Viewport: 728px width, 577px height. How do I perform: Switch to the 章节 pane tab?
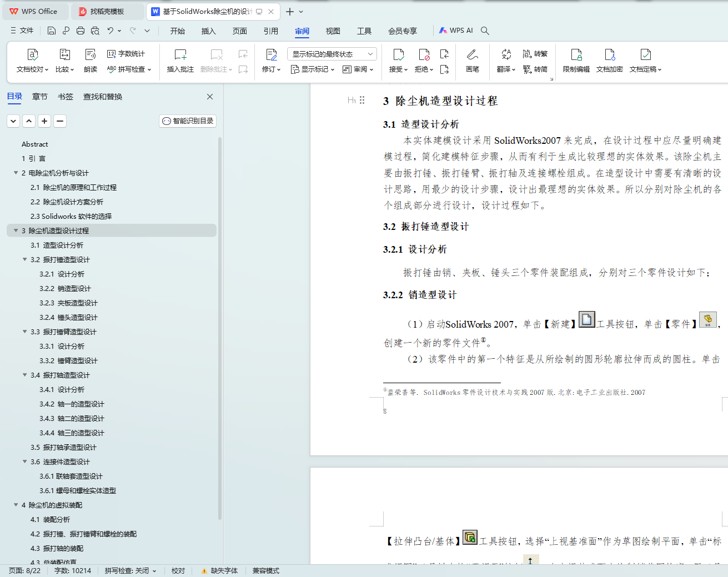[40, 97]
